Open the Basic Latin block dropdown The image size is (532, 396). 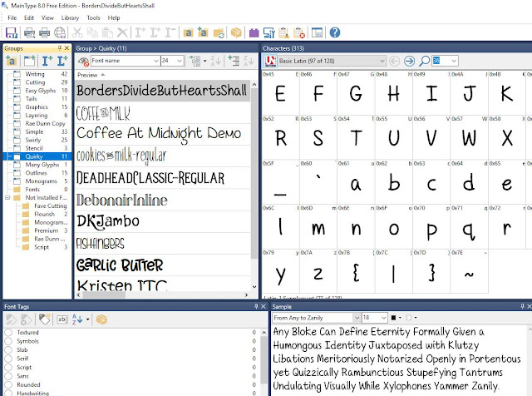click(382, 61)
